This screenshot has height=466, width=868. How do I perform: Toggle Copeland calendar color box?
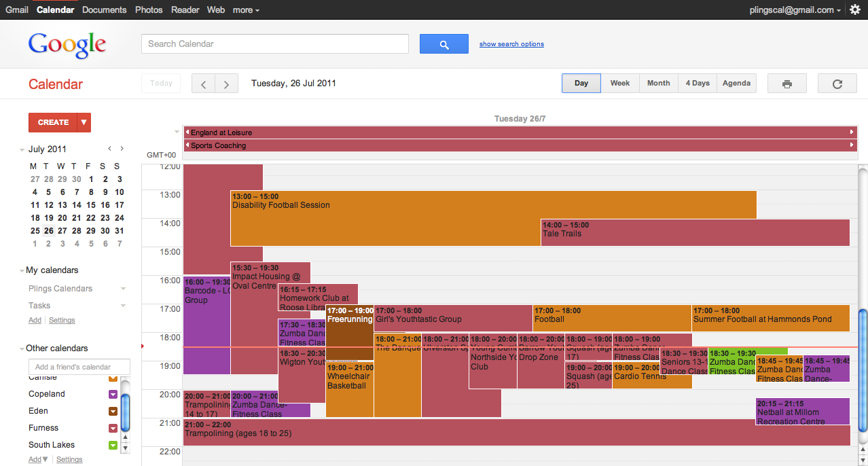pyautogui.click(x=113, y=395)
